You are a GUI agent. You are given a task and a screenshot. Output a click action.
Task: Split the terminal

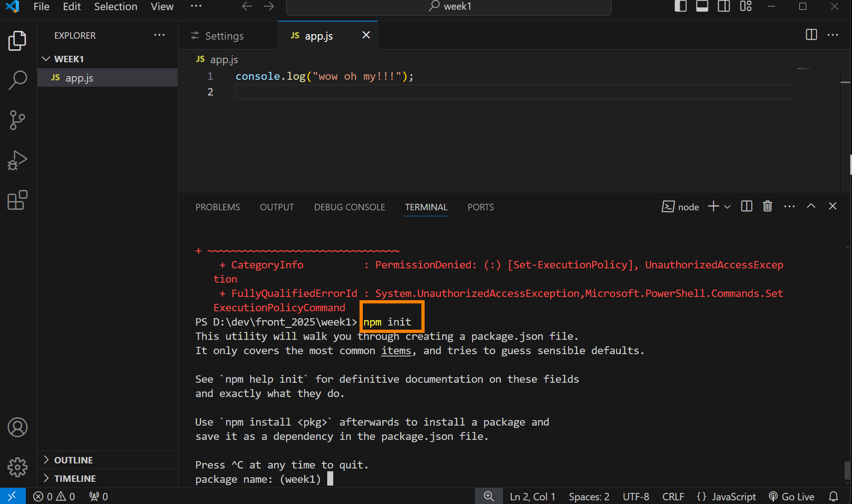click(x=746, y=207)
